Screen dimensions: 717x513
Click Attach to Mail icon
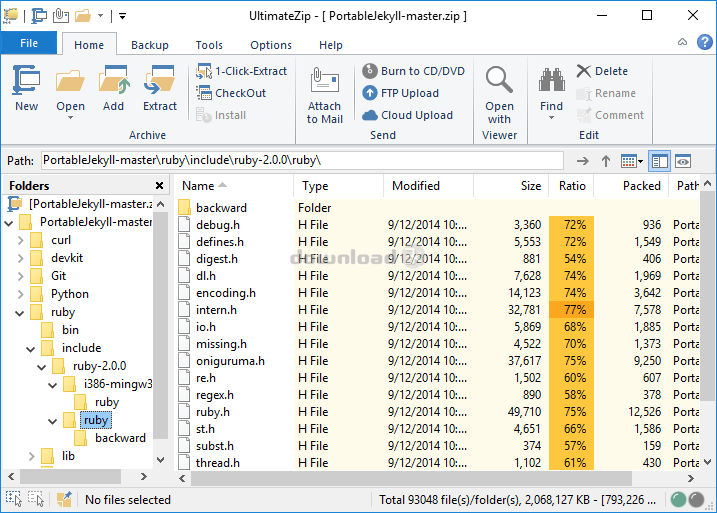point(324,81)
